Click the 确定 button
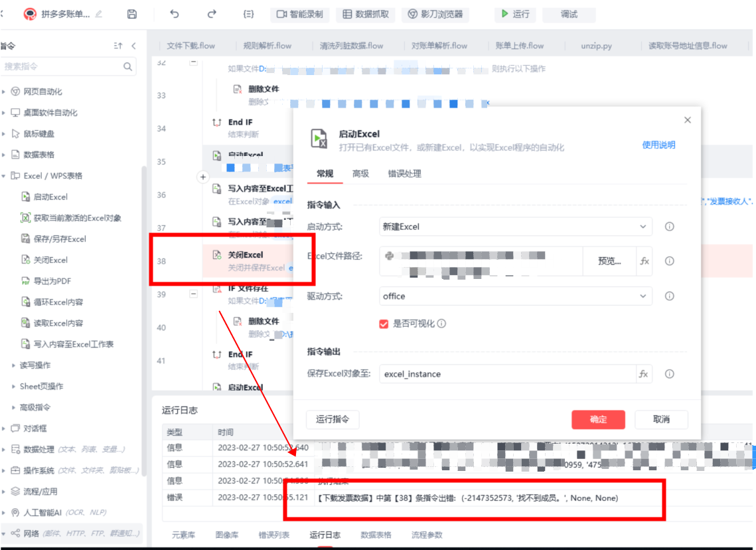Image resolution: width=756 pixels, height=550 pixels. click(598, 419)
